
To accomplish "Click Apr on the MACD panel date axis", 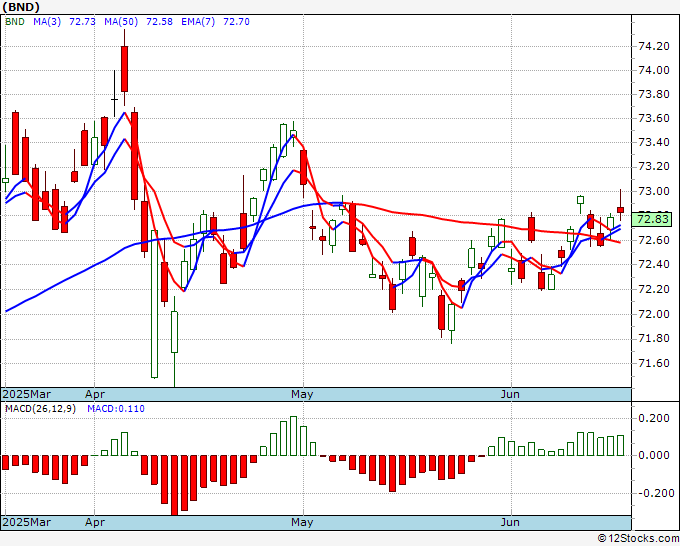I will (95, 522).
